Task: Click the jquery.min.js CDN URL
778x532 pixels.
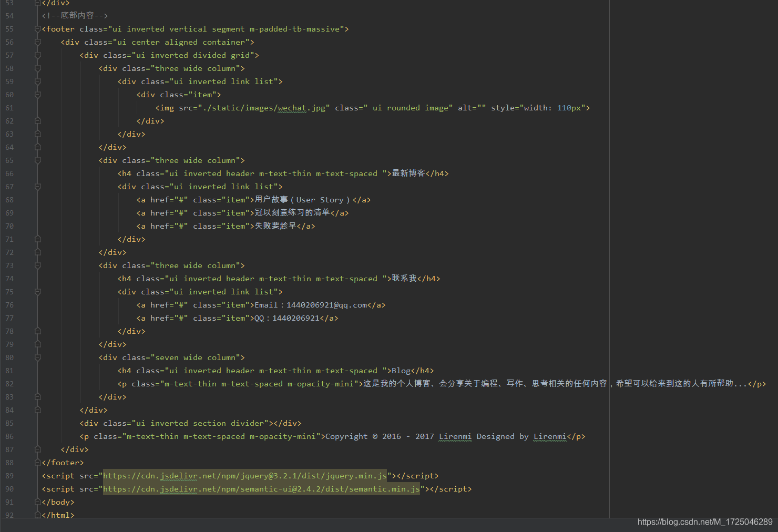Action: [245, 476]
